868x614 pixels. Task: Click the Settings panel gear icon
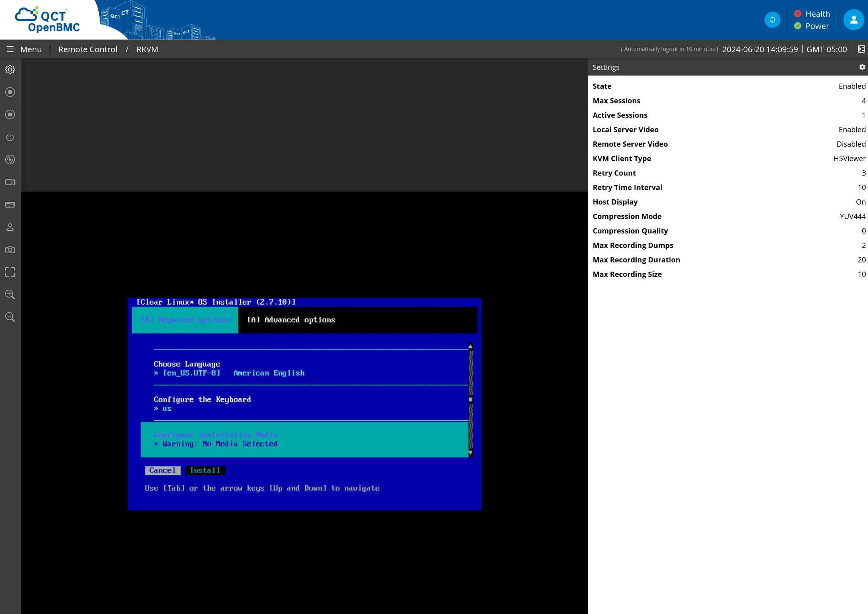(x=862, y=67)
